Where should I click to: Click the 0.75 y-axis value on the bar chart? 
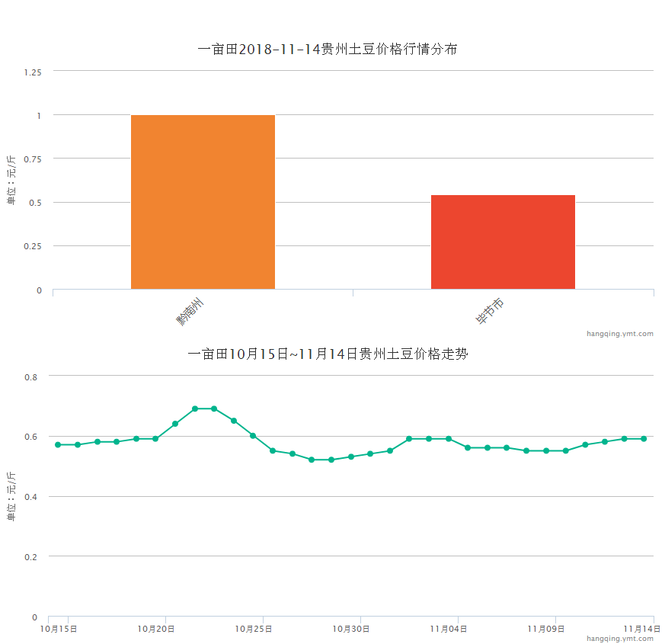point(33,159)
